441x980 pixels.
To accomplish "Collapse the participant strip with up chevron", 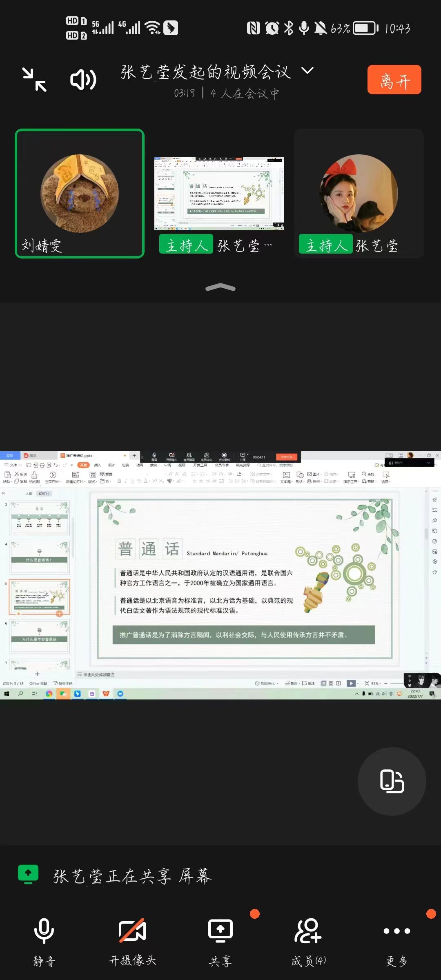I will point(220,287).
